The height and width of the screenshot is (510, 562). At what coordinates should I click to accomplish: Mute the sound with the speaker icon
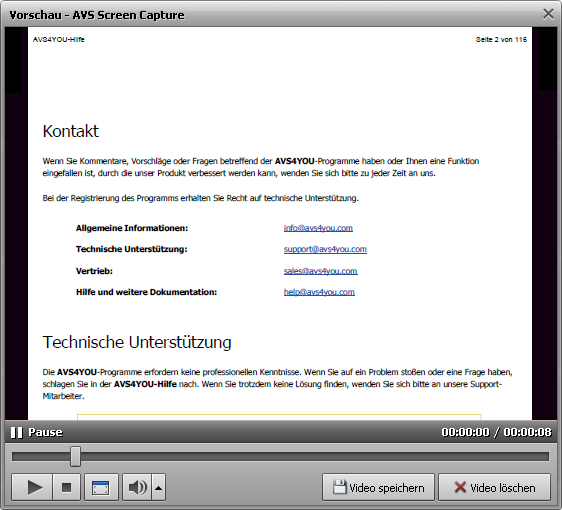pyautogui.click(x=137, y=487)
